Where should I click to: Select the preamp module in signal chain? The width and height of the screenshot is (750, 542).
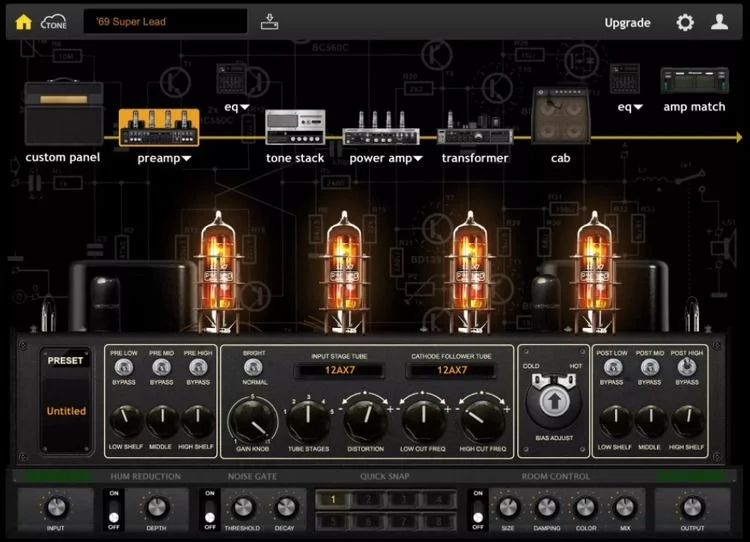159,127
